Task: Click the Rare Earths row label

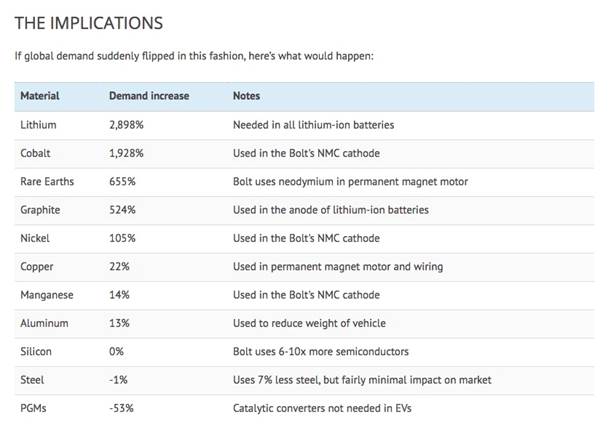Action: (x=47, y=182)
